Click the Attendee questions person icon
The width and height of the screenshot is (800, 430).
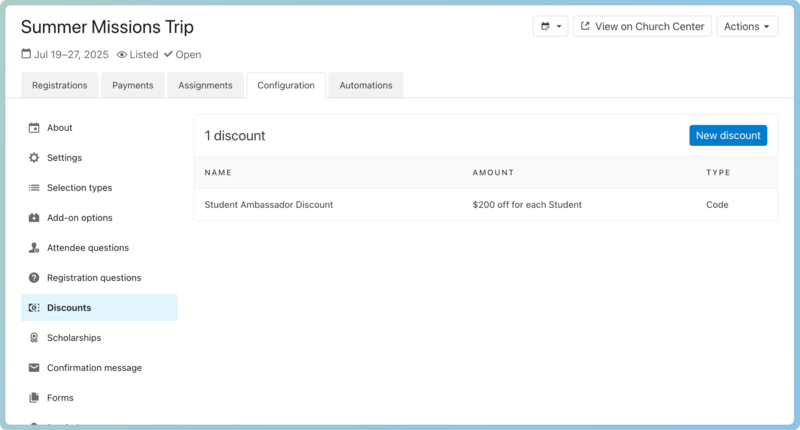pyautogui.click(x=34, y=248)
